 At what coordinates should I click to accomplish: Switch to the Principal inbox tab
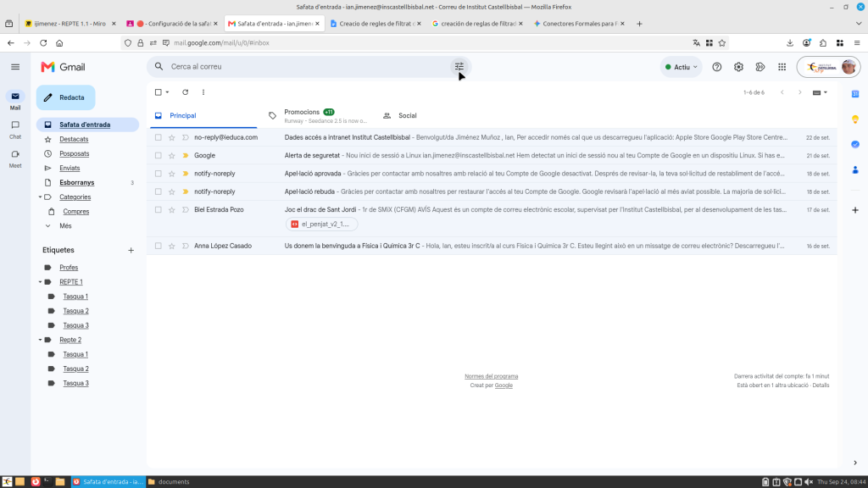click(x=203, y=115)
